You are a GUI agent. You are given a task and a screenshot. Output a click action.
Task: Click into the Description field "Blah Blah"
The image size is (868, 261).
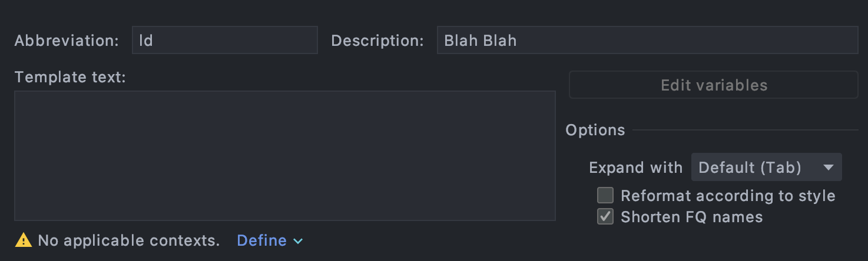(647, 40)
